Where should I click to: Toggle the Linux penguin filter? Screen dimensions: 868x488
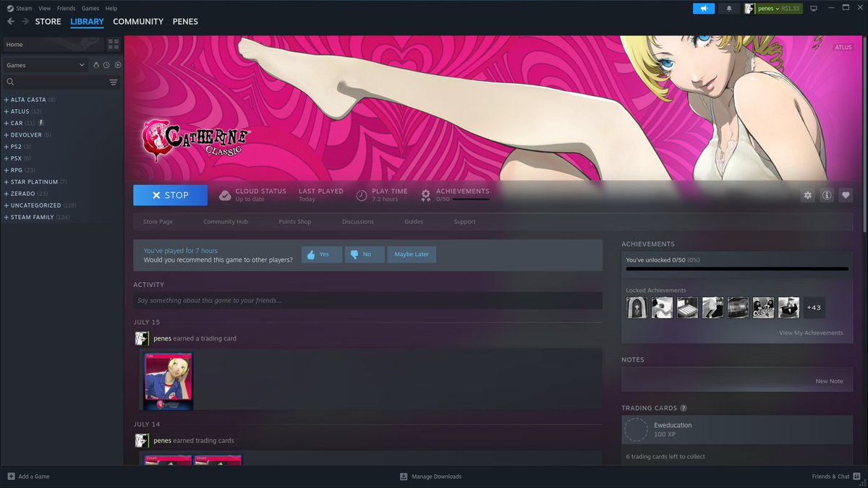click(x=95, y=65)
